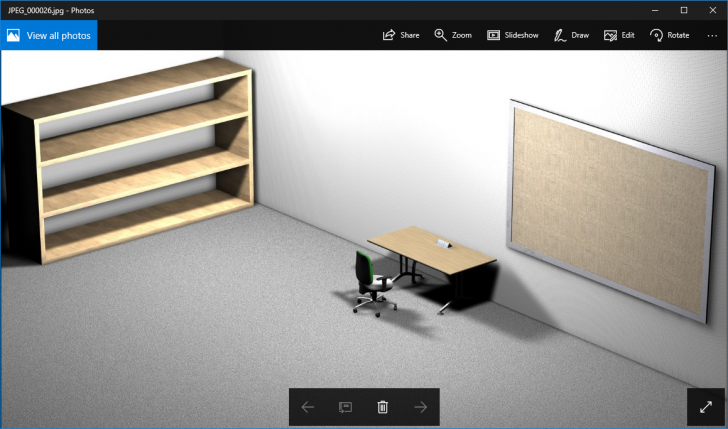The width and height of the screenshot is (728, 429).
Task: Click the Share toolbar button
Action: pyautogui.click(x=401, y=35)
